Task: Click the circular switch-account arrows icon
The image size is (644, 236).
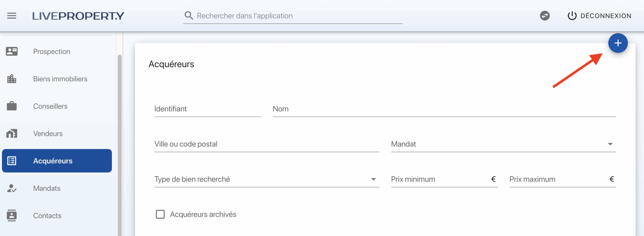Action: [545, 16]
